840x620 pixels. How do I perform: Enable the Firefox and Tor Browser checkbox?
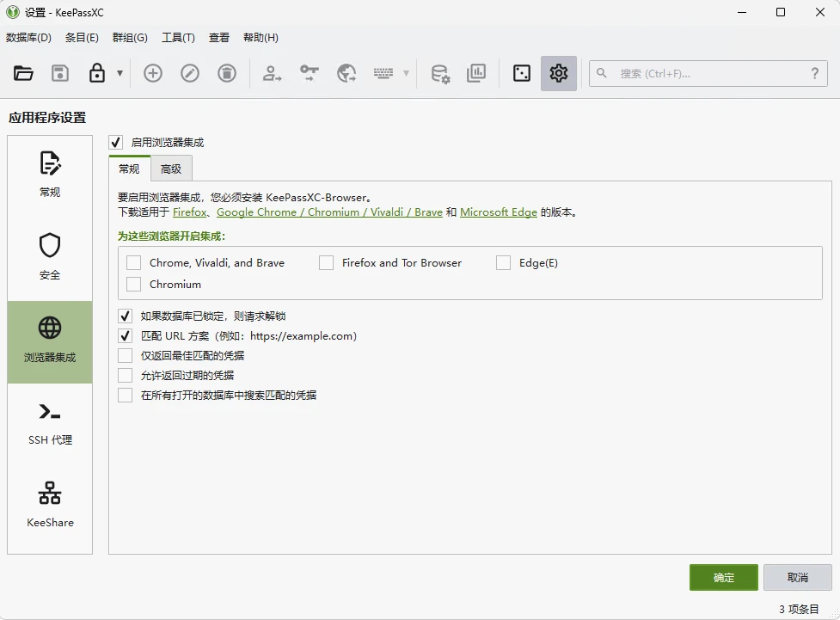tap(326, 262)
